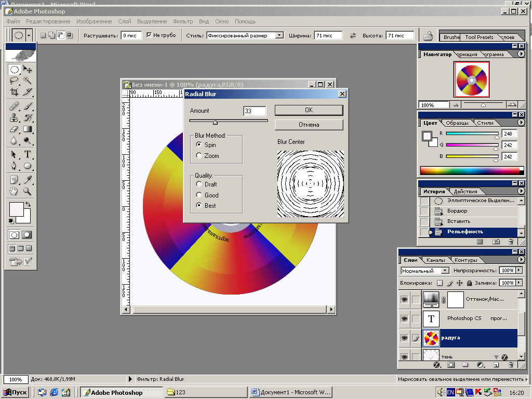This screenshot has width=532, height=399.
Task: Open the Windows Пуск start button
Action: (x=15, y=392)
